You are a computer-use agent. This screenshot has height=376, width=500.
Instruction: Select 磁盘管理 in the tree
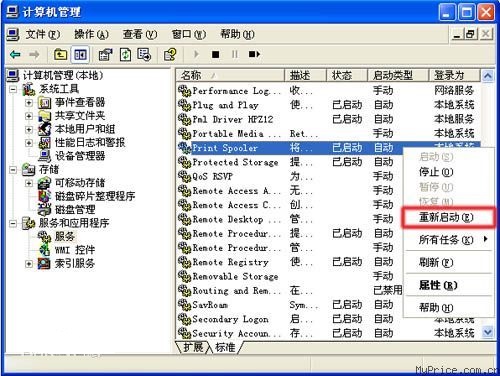(x=75, y=209)
